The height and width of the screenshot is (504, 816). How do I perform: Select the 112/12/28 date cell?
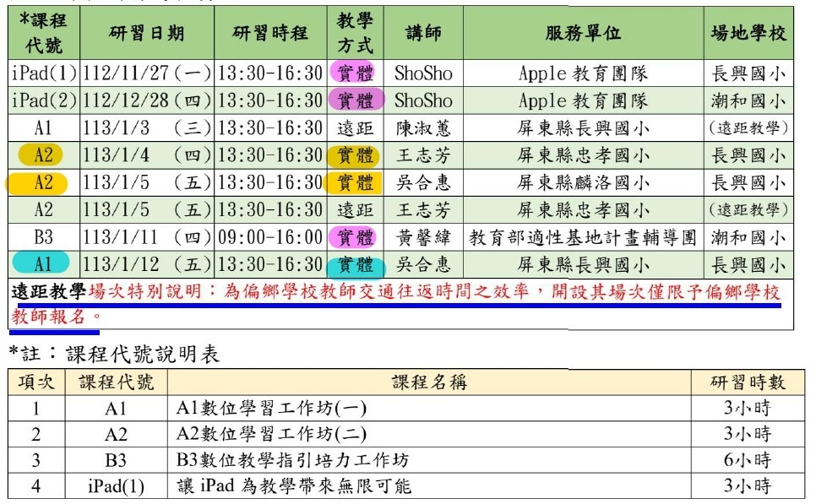[147, 100]
